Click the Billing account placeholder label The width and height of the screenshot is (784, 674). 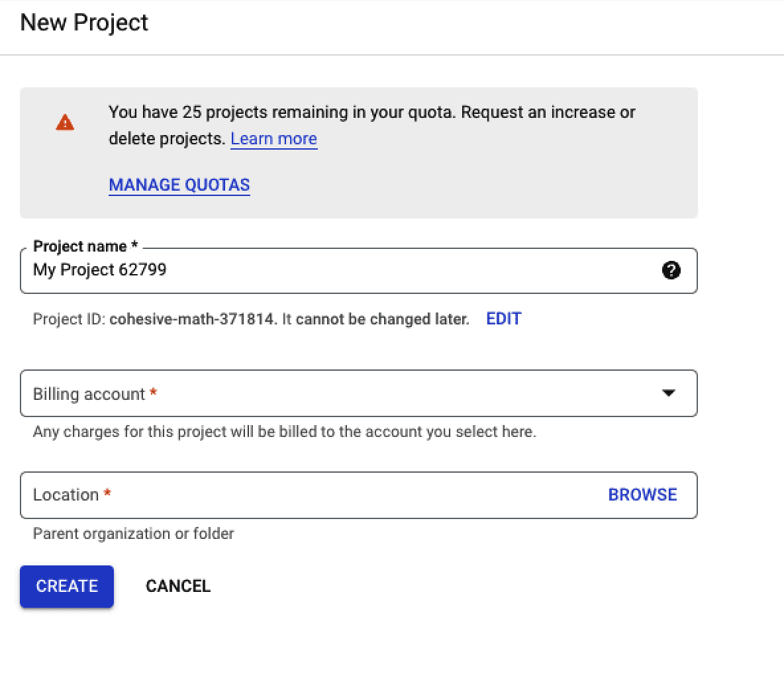click(x=95, y=394)
